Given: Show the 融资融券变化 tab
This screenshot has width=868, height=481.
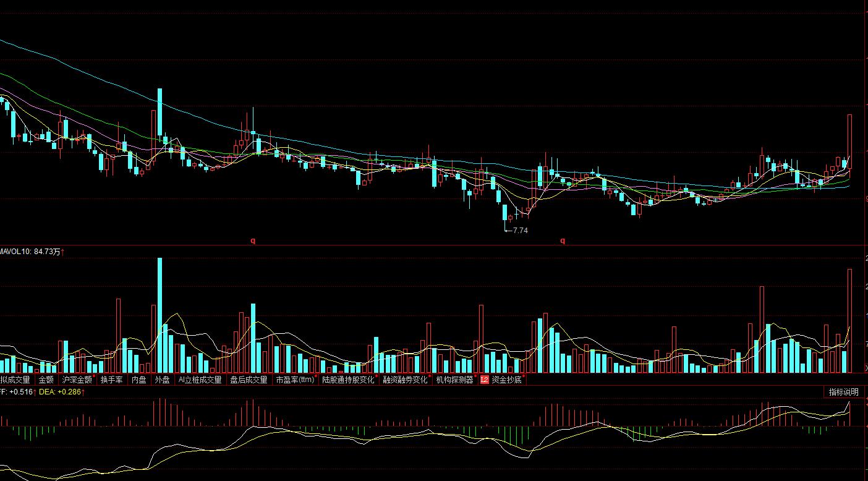Looking at the screenshot, I should click(406, 380).
